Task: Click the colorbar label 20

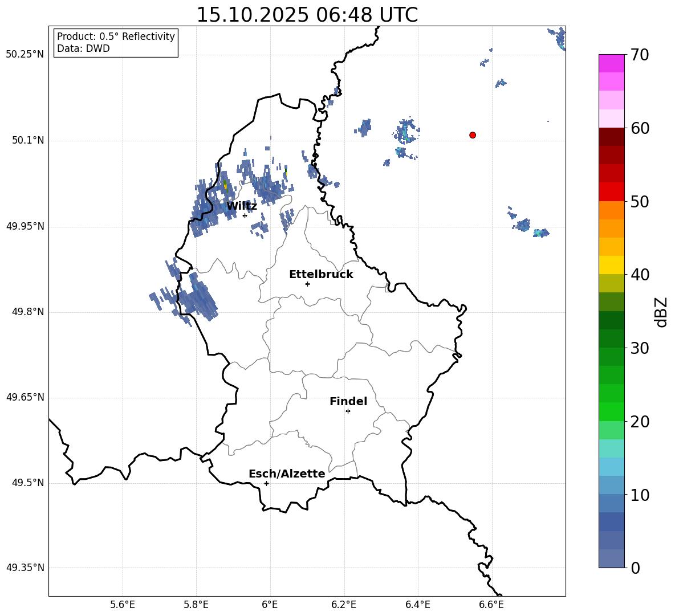Action: point(640,421)
